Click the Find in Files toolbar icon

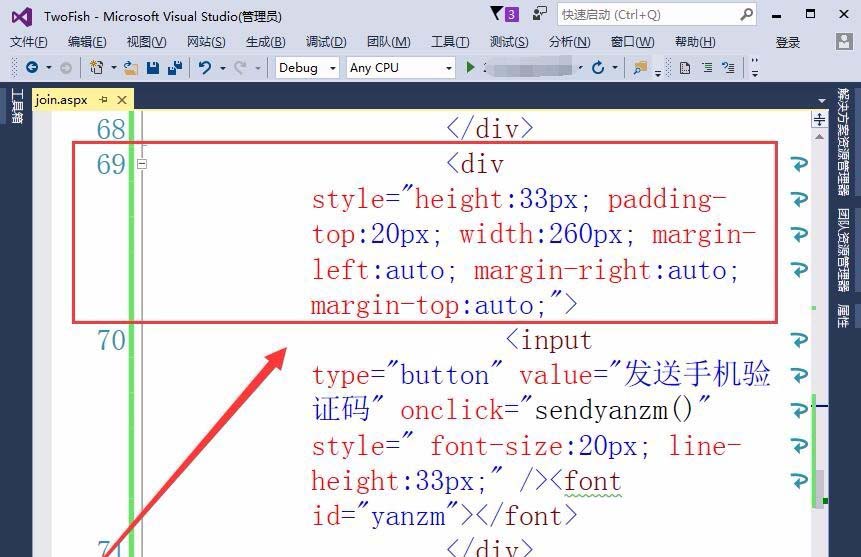pos(640,68)
